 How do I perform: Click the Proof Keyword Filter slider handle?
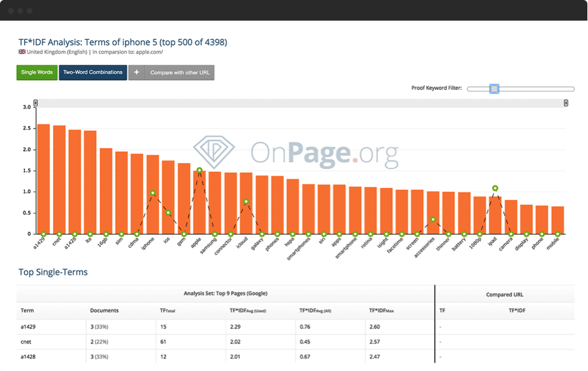coord(494,89)
